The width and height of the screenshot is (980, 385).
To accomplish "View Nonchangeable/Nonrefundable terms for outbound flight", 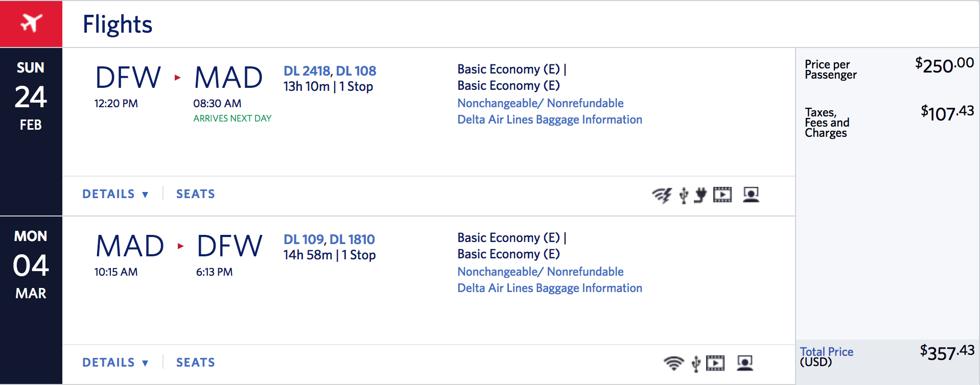I will (x=540, y=103).
